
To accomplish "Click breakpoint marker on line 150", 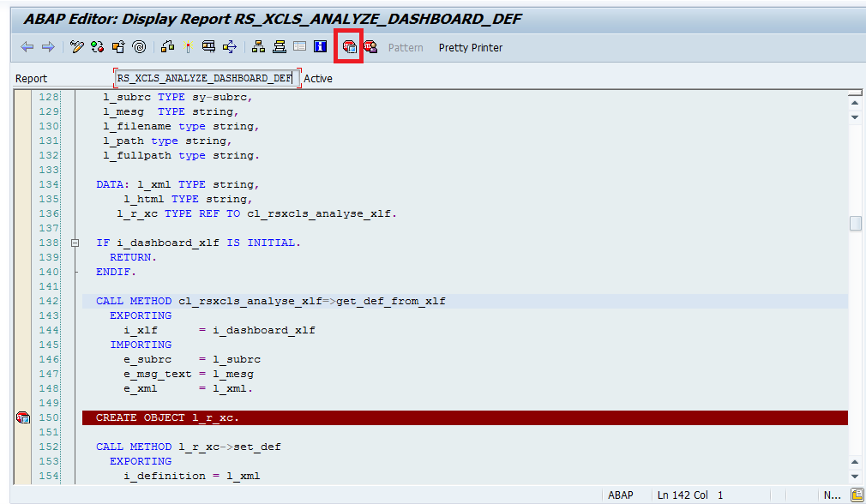I will pos(22,417).
